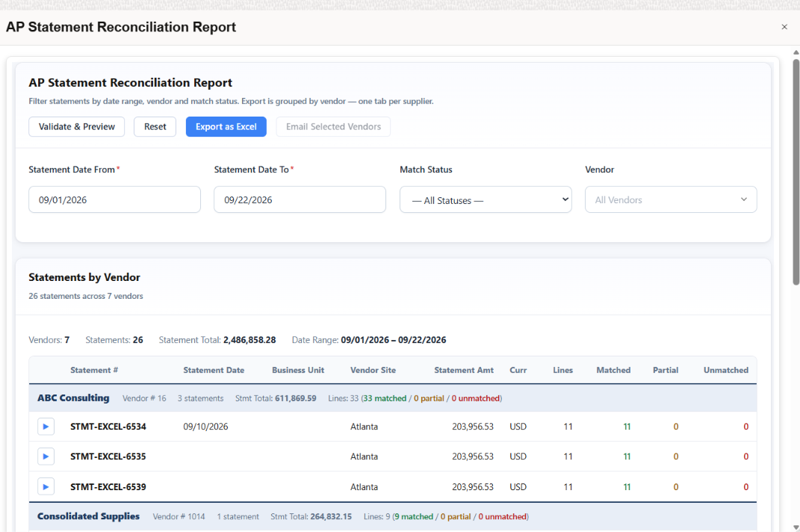Select the STMT-EXCEL-6539 statement number
The height and width of the screenshot is (532, 800).
pyautogui.click(x=108, y=486)
